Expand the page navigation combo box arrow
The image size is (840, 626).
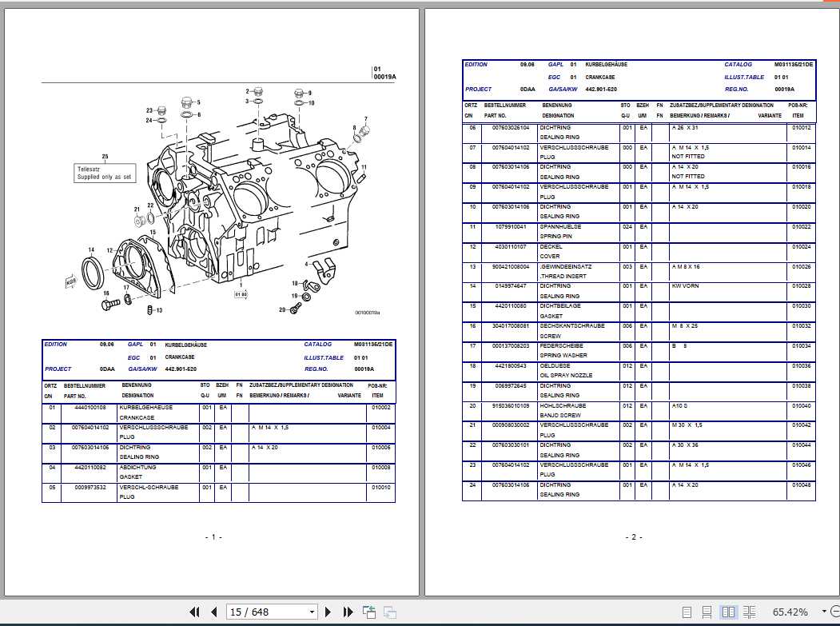coord(310,611)
